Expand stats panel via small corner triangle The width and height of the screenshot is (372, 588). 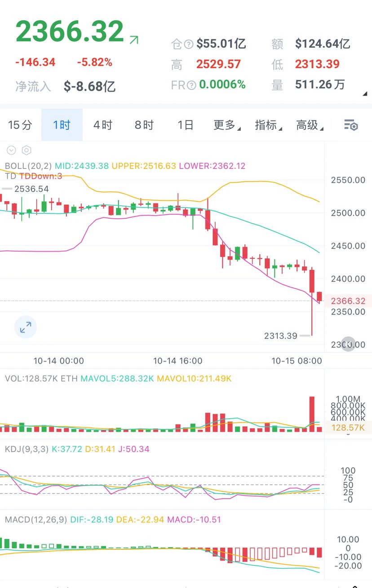coord(365,94)
